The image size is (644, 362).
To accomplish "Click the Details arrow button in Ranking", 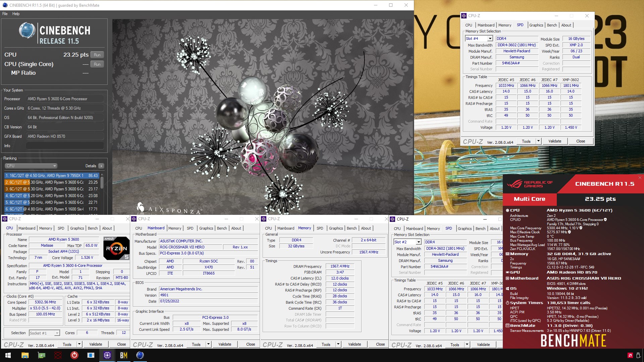I will 101,166.
